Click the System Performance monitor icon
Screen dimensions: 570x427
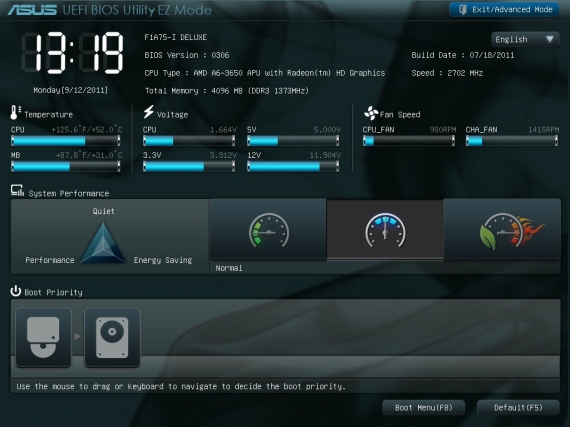pyautogui.click(x=17, y=190)
